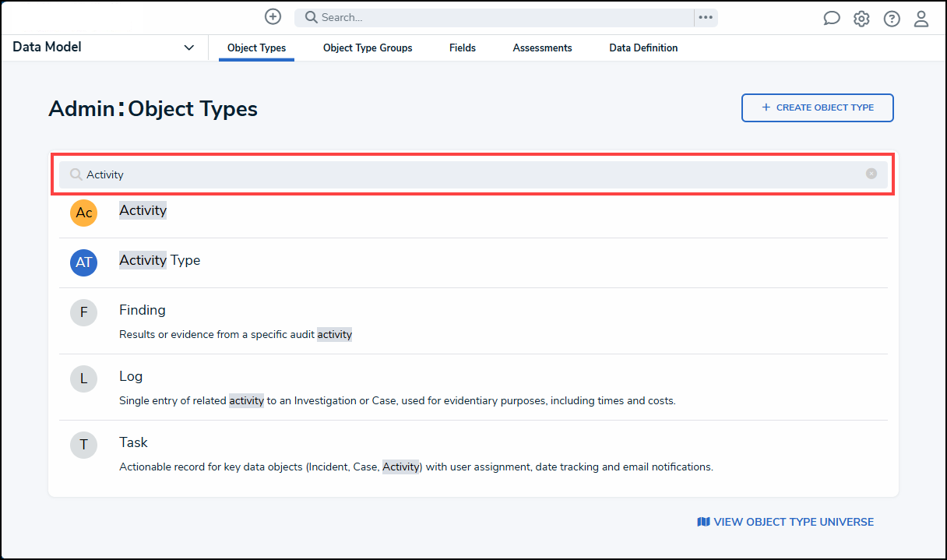The image size is (947, 560).
Task: Click Create Object Type button
Action: [817, 107]
